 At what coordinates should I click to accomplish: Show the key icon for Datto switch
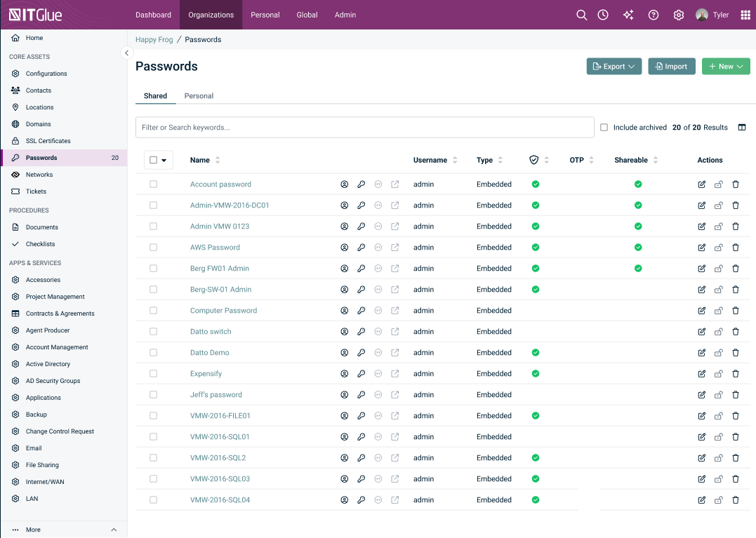(x=361, y=332)
